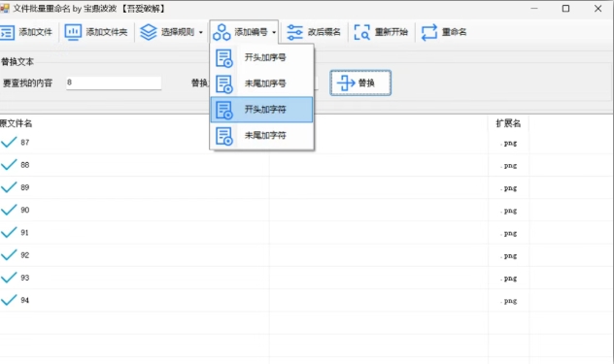This screenshot has width=614, height=364.
Task: Click the icon beside 开头加序号
Action: coord(224,58)
